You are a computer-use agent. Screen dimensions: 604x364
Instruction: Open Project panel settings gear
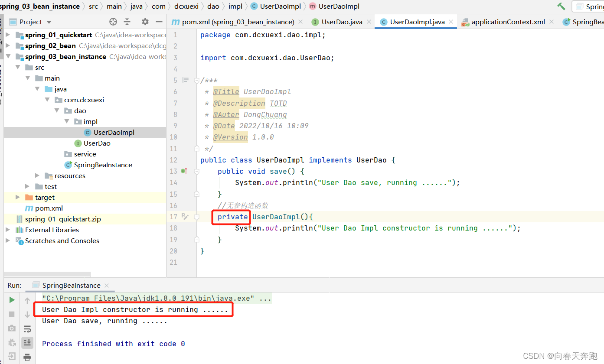(145, 22)
